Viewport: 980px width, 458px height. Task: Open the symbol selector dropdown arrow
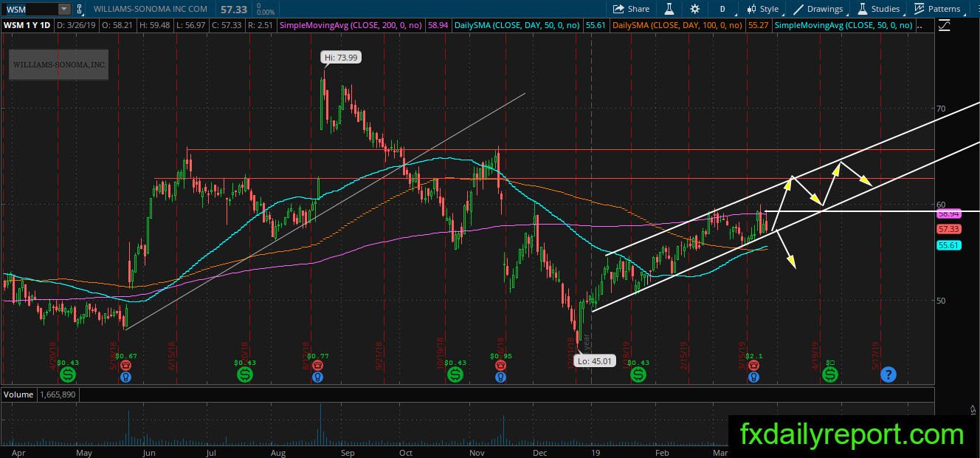coord(64,9)
